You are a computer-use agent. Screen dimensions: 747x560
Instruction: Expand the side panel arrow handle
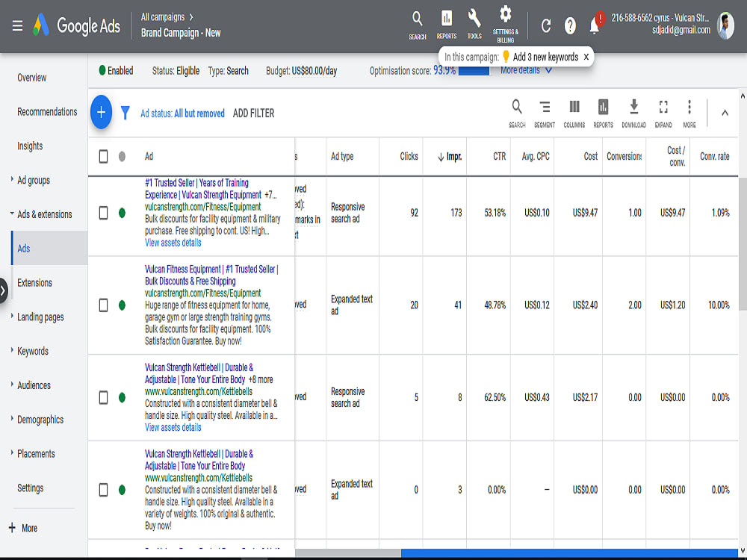coord(3,290)
